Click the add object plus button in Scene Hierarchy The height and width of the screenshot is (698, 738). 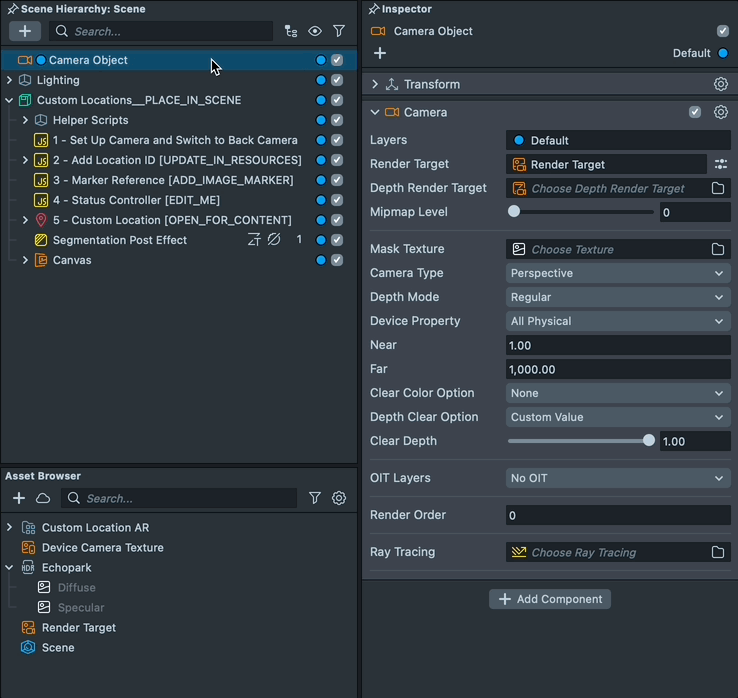[25, 32]
